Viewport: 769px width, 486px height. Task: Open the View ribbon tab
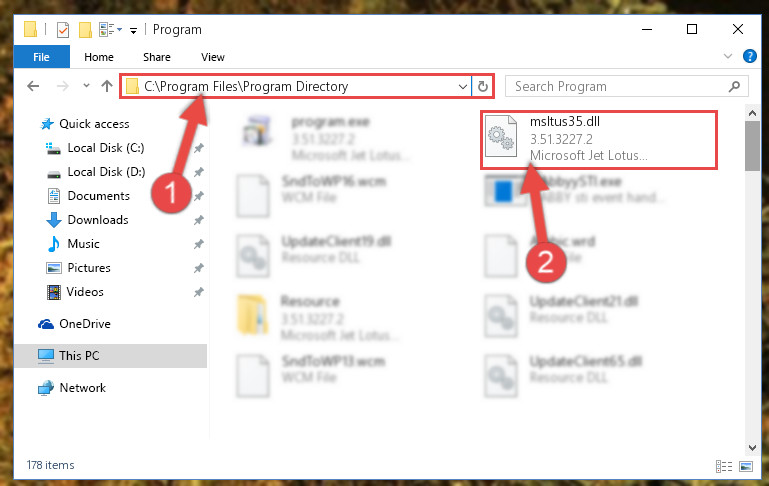click(x=213, y=57)
